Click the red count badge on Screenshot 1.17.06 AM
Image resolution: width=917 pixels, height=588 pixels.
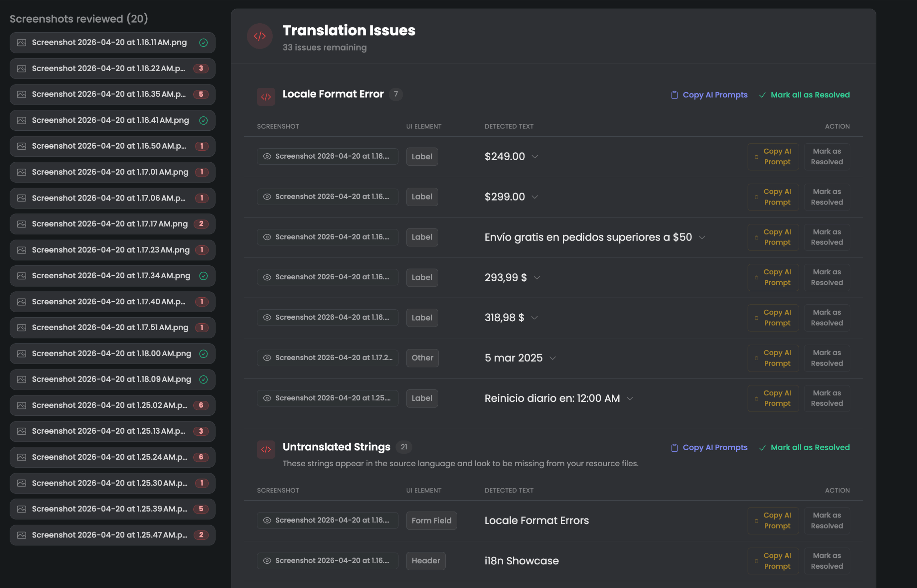(202, 198)
